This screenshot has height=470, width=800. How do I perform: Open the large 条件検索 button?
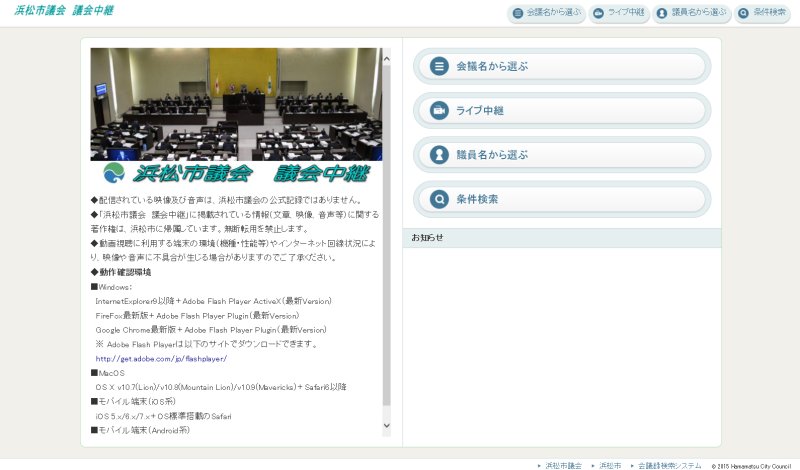click(562, 199)
